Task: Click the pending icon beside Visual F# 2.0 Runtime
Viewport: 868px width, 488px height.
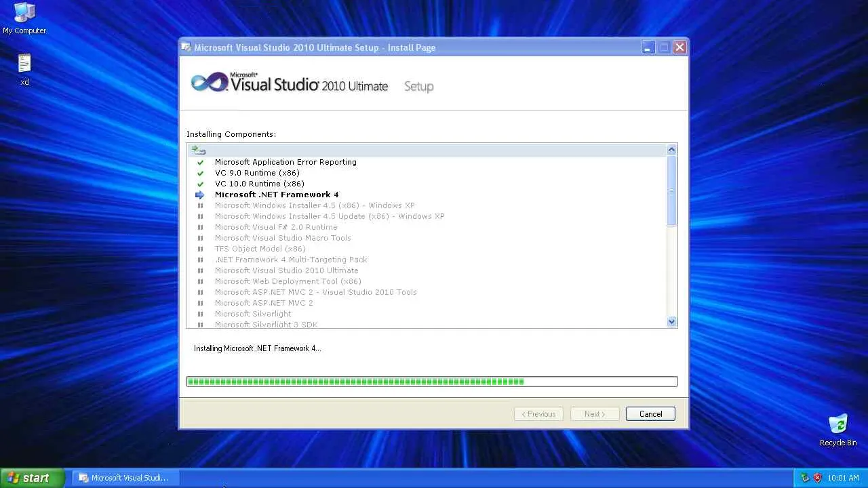Action: tap(200, 228)
